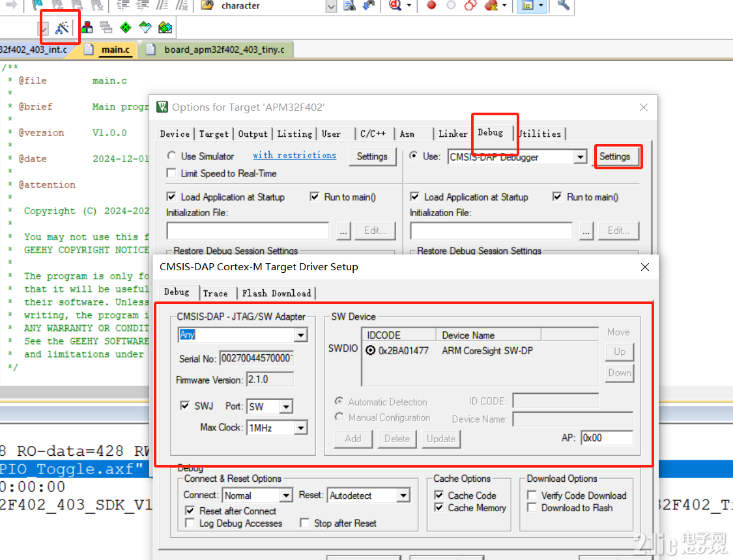Open 'with restrictions' link
This screenshot has width=733, height=560.
click(295, 155)
